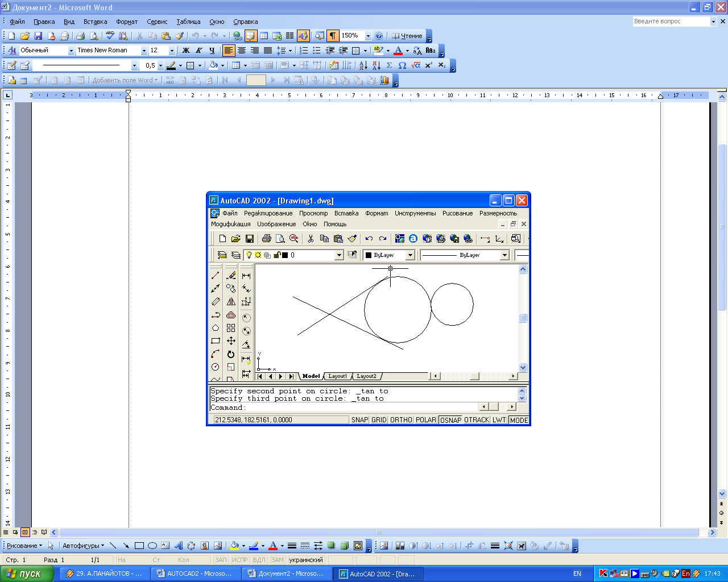Toggle italic К formatting
The image size is (728, 582).
198,51
